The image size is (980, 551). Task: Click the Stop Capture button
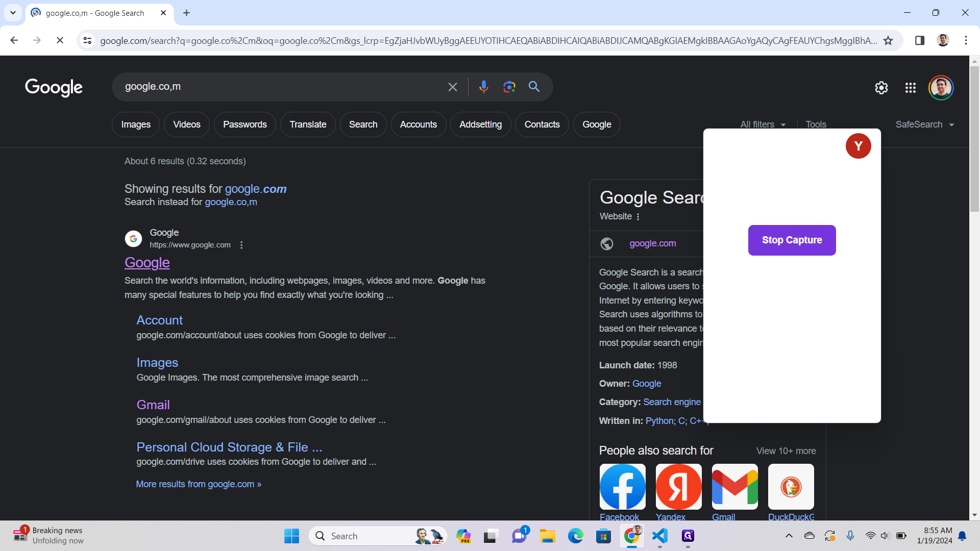tap(792, 240)
